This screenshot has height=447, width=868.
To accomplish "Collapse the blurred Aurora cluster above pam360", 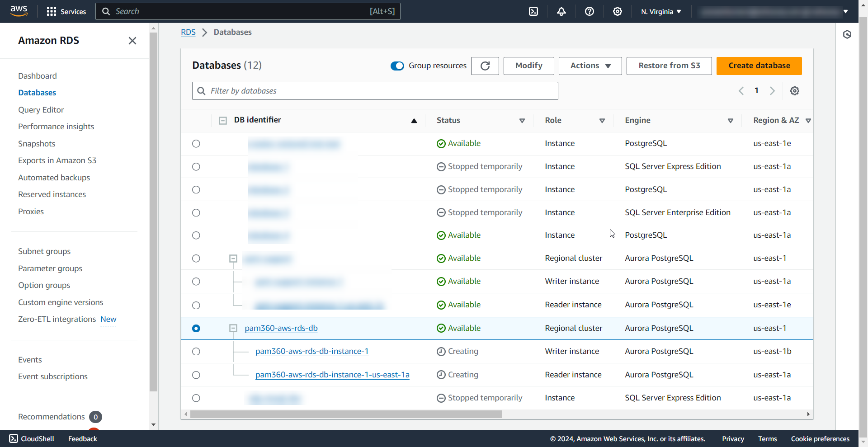I will coord(233,259).
